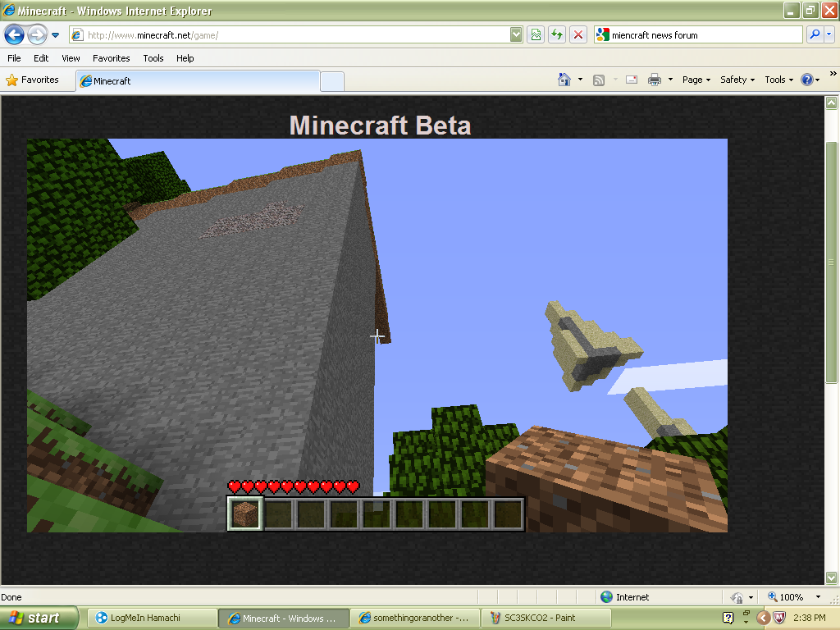Click the Done status text
The image size is (840, 630).
click(x=11, y=597)
